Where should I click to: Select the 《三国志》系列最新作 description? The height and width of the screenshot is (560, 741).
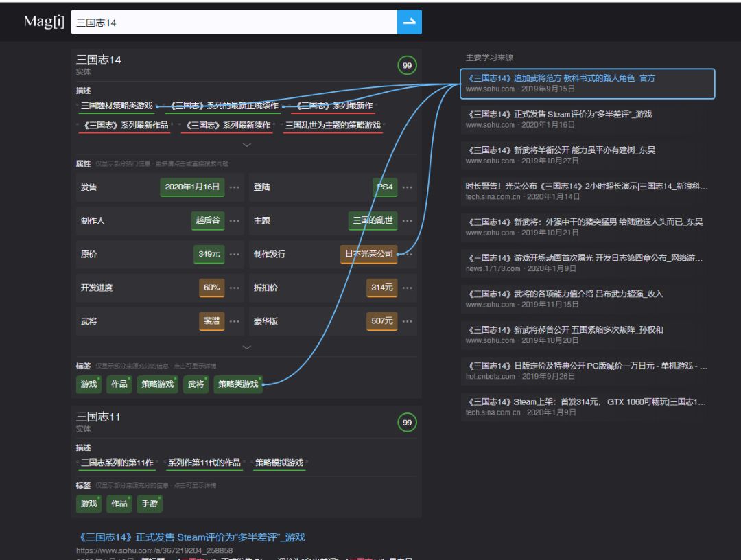(333, 106)
